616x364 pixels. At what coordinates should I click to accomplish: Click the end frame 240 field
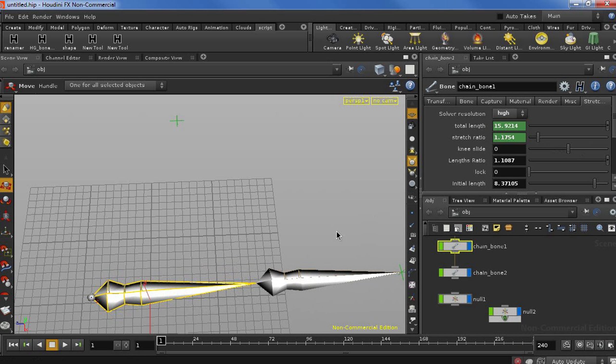click(546, 345)
